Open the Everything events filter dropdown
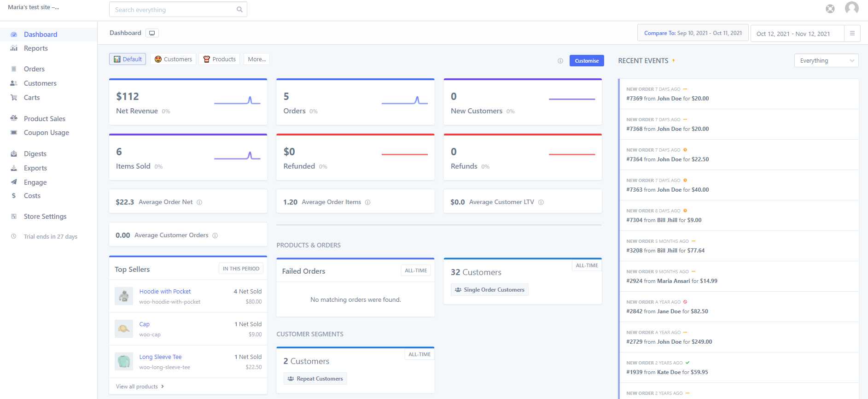Screen dimensions: 868x399 (x=826, y=60)
